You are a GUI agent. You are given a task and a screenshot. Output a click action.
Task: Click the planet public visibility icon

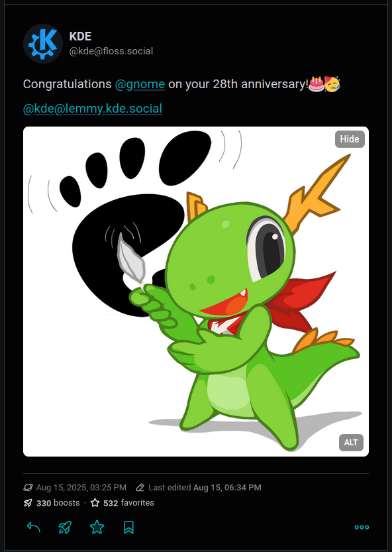(28, 488)
